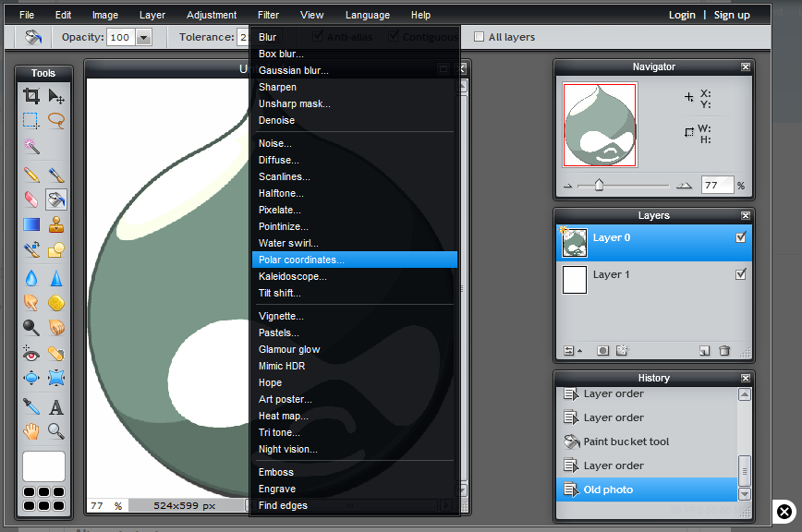Open the Image menu
The height and width of the screenshot is (532, 802).
click(x=104, y=16)
